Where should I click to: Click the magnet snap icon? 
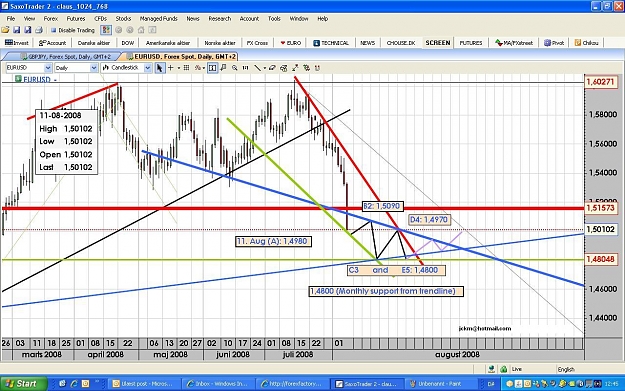pos(317,68)
